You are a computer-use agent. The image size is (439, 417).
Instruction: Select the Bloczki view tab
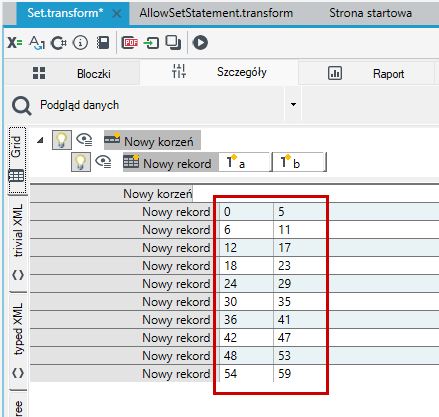(73, 73)
